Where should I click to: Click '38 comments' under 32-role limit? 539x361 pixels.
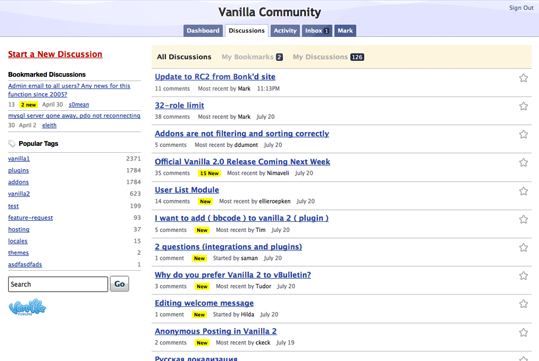click(x=172, y=117)
